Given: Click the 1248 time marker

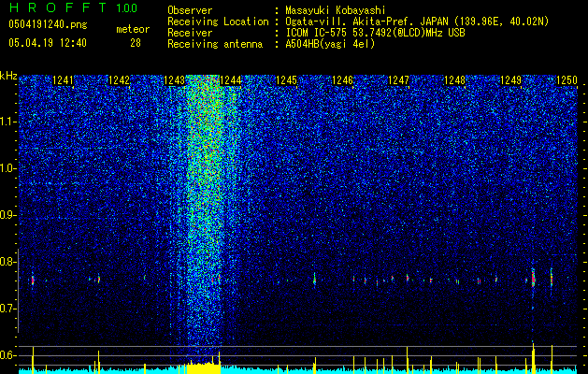Looking at the screenshot, I should (454, 80).
